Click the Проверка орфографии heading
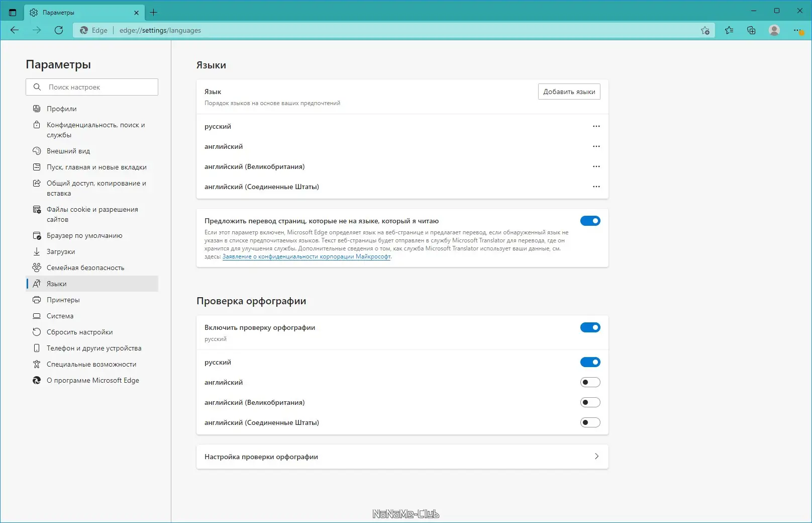 tap(251, 301)
